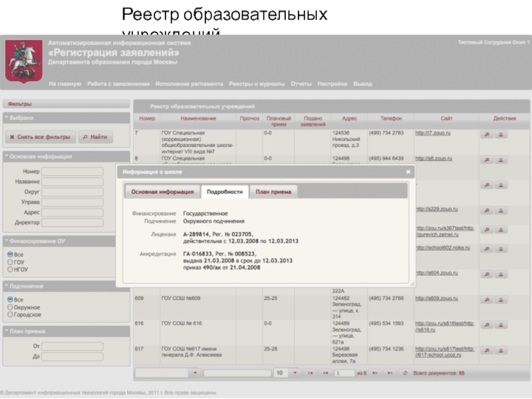Click the 'Название' filter input field

click(x=72, y=182)
